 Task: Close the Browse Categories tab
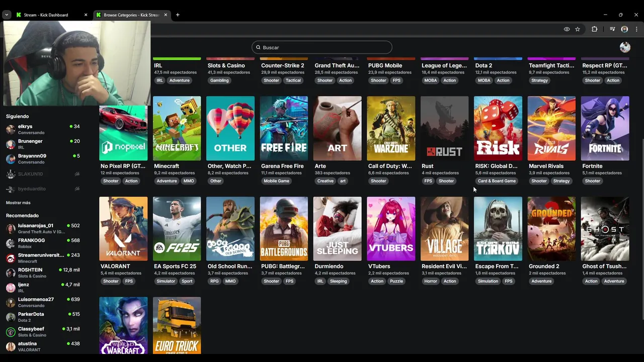(165, 15)
